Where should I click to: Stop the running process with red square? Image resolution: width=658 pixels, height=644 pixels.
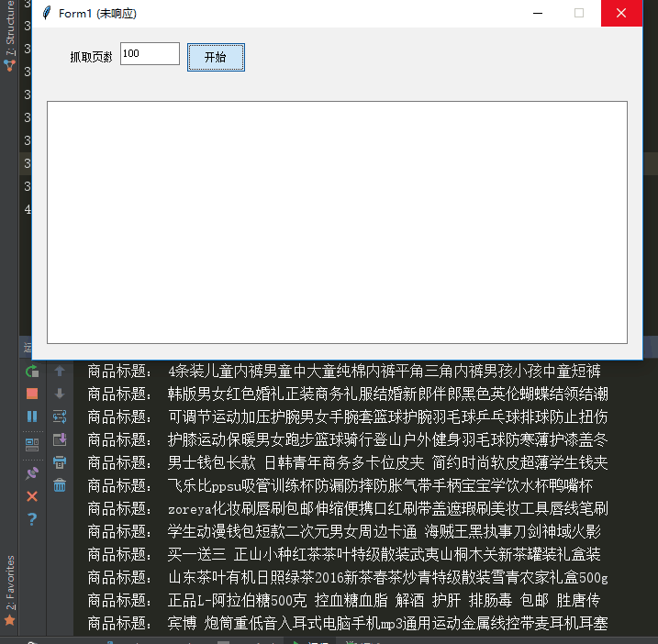pyautogui.click(x=32, y=394)
